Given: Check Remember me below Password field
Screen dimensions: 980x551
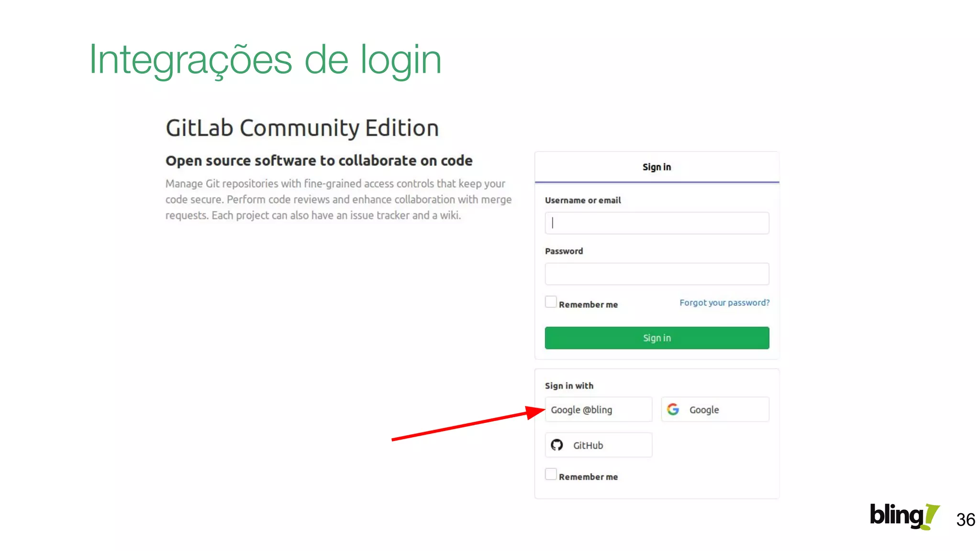Looking at the screenshot, I should [x=551, y=302].
